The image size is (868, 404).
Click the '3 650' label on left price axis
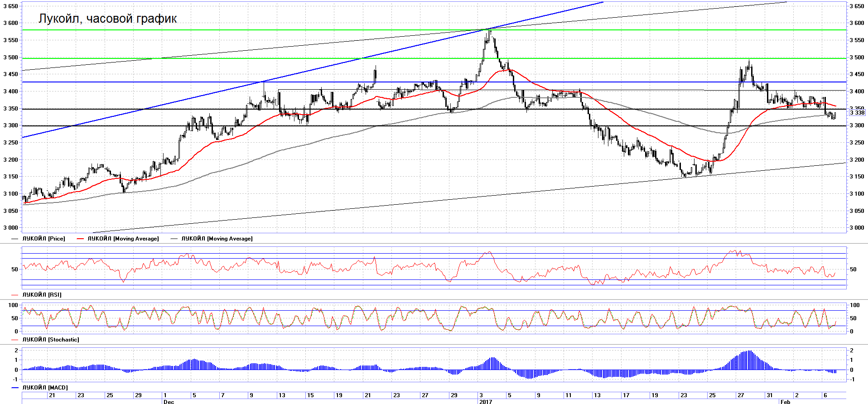tap(10, 6)
